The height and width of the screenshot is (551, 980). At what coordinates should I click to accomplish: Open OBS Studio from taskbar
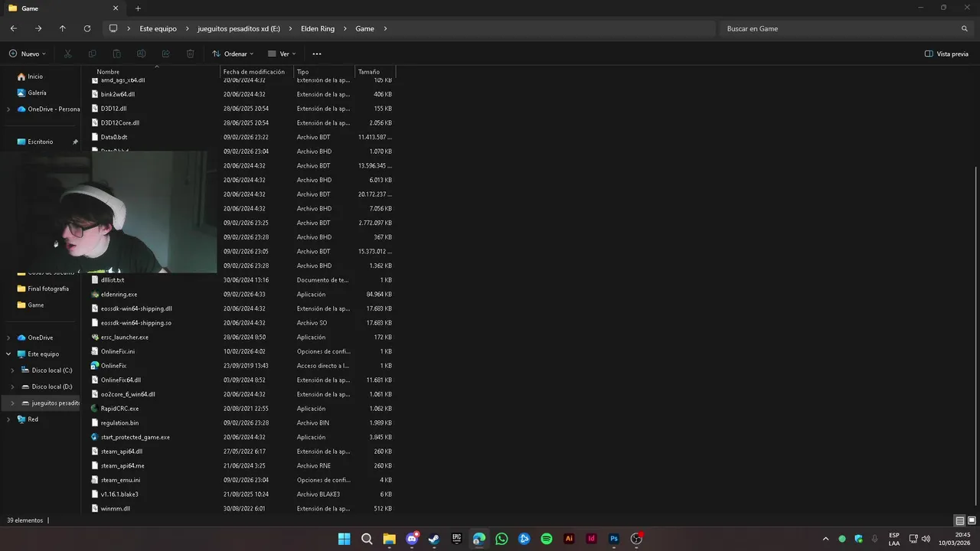tap(636, 539)
